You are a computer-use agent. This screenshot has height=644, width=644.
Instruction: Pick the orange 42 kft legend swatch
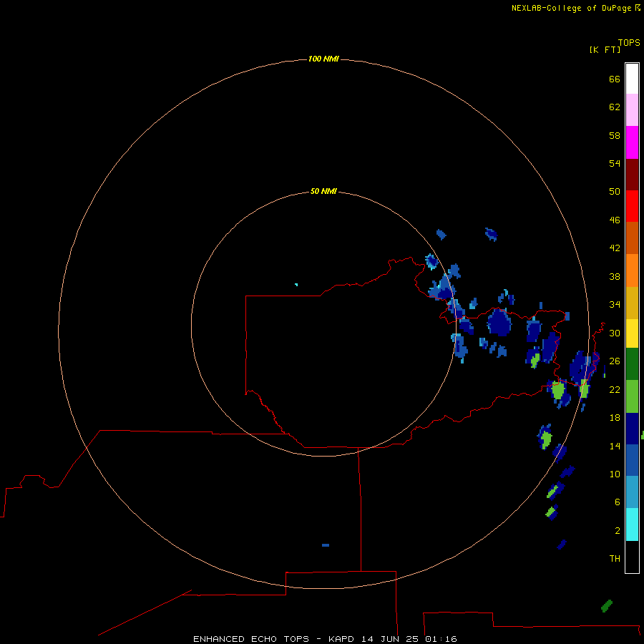click(632, 270)
